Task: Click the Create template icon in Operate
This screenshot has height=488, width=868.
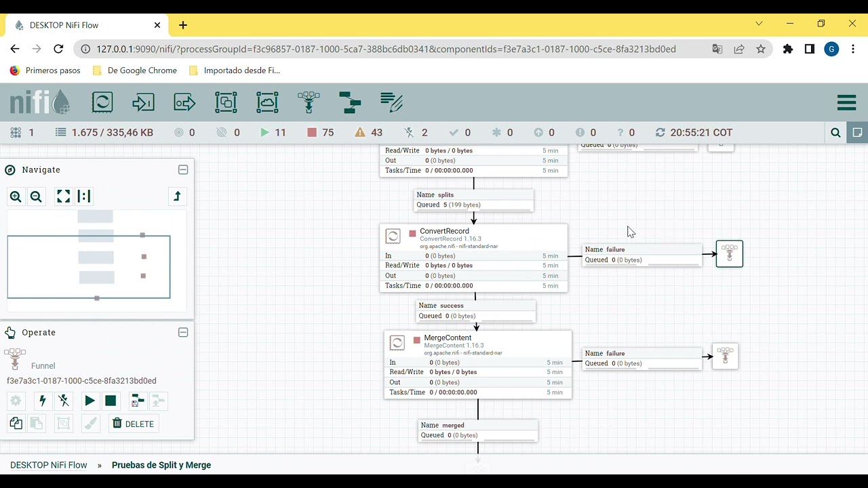Action: 138,401
